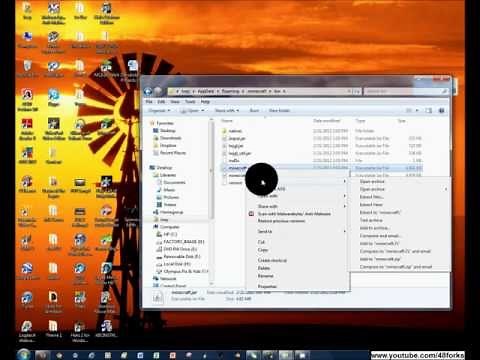Open Desktop under Favorites

(168, 131)
